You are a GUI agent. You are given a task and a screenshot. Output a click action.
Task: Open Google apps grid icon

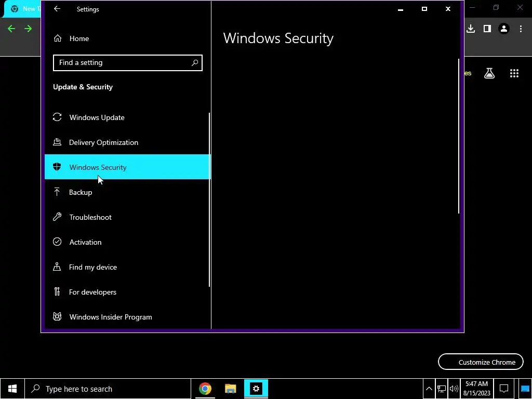pos(514,73)
